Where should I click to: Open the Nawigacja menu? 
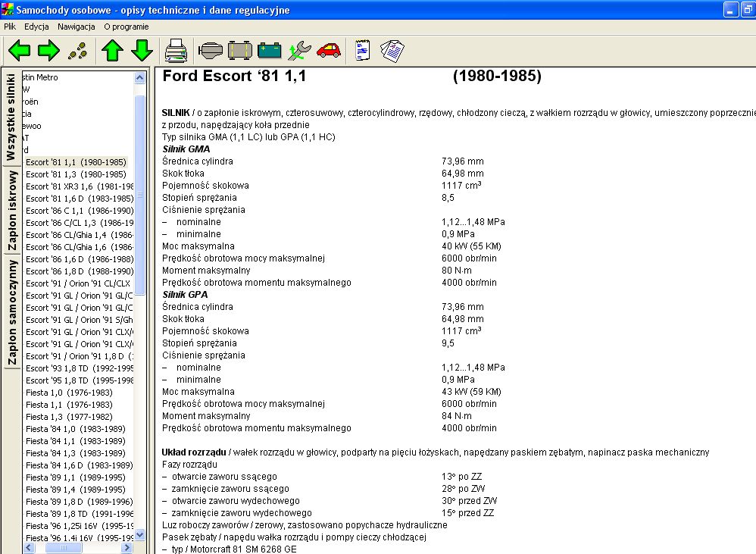(76, 27)
